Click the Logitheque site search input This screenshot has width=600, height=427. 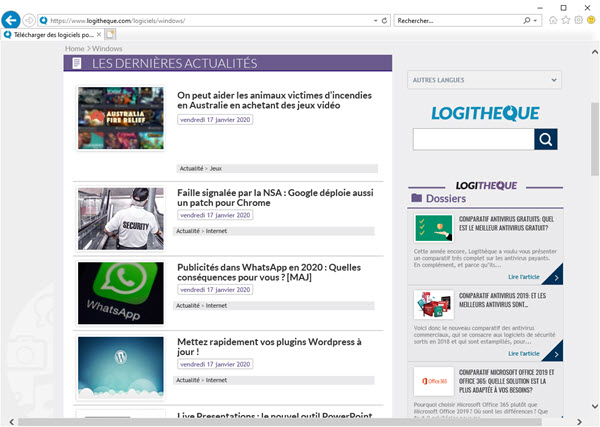tap(473, 139)
